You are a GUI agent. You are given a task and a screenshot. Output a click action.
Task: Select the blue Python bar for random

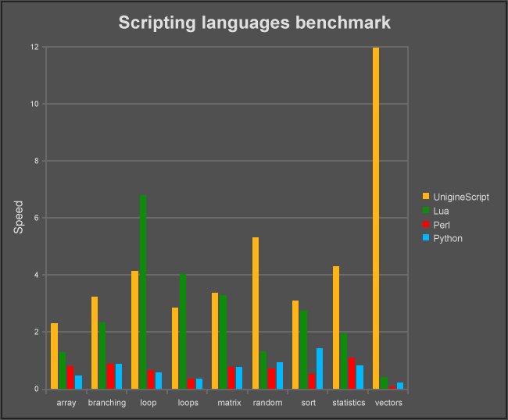[x=280, y=376]
